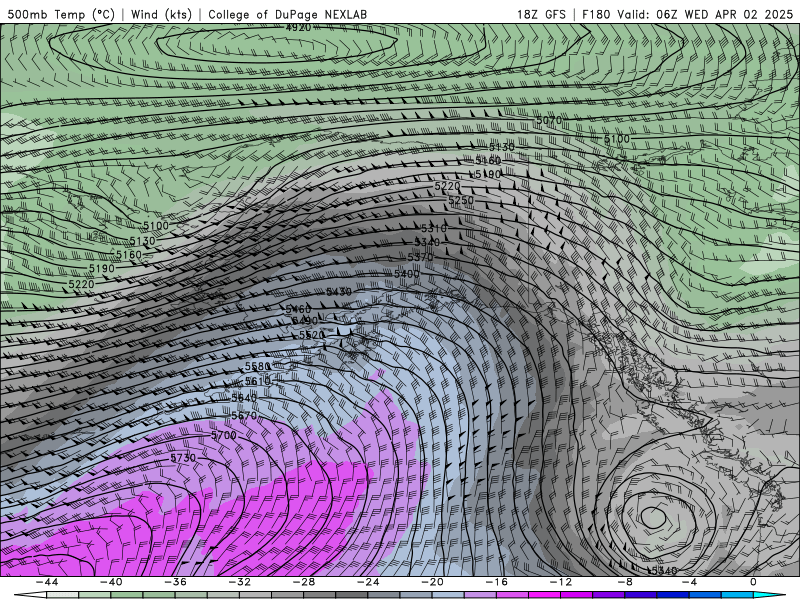Click the -12 colorbar tick label
This screenshot has width=800, height=600.
tap(561, 582)
